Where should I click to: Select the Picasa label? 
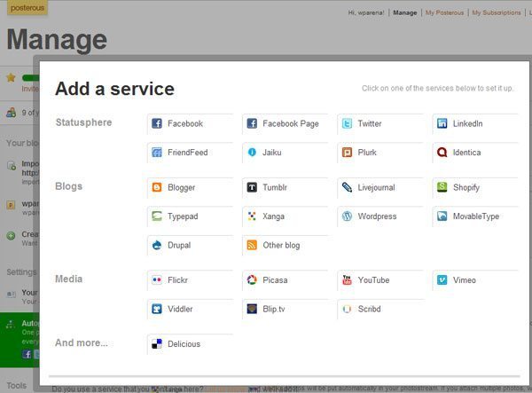(275, 280)
